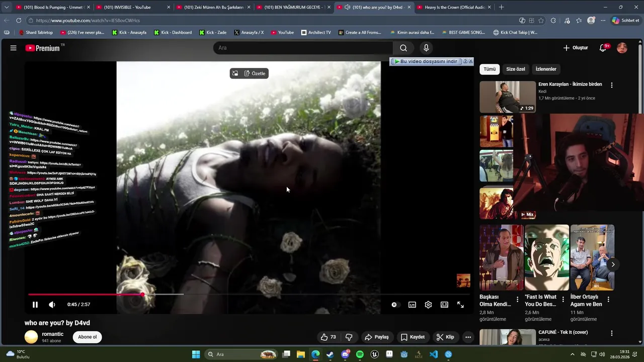
Task: Open Kick Chat Takip bookmark
Action: click(515, 32)
